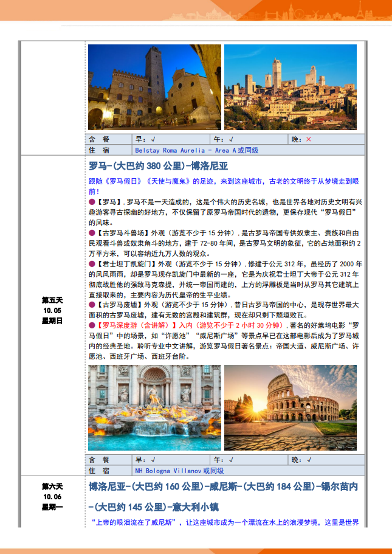Click the Colosseum sunset photo

pyautogui.click(x=291, y=407)
